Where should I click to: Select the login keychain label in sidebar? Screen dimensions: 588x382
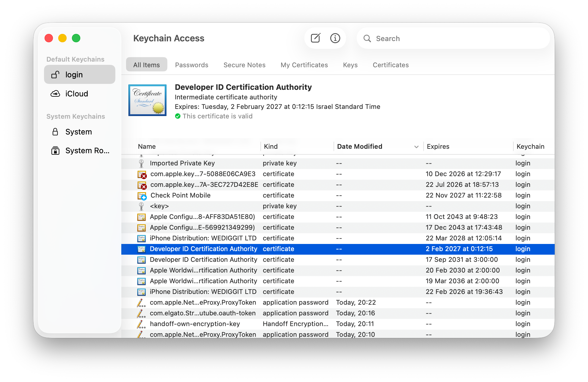74,75
